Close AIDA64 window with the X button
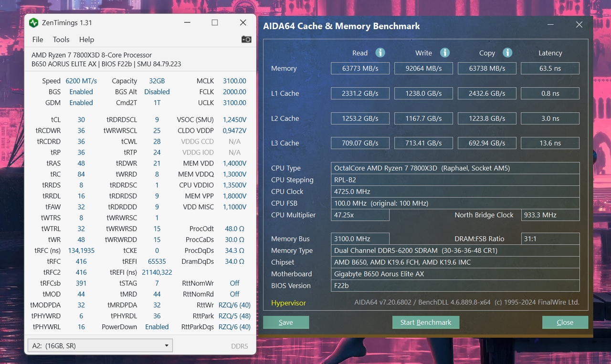The image size is (611, 364). (579, 25)
